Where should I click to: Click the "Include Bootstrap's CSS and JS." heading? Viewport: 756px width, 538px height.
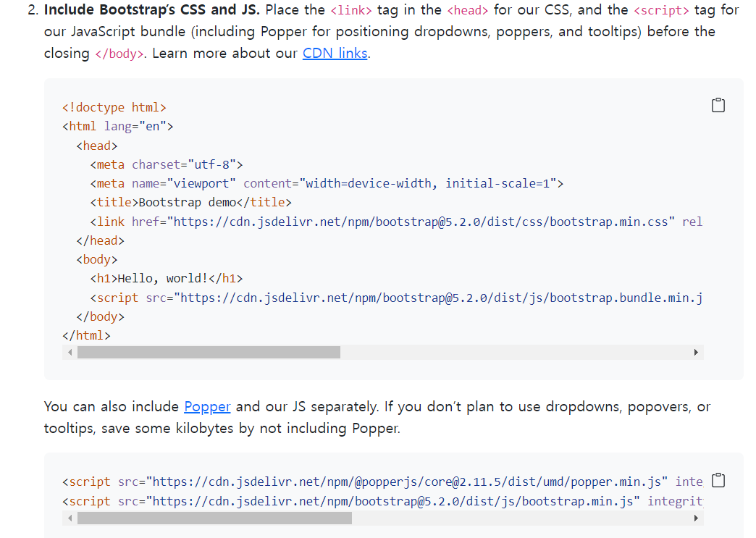coord(151,9)
